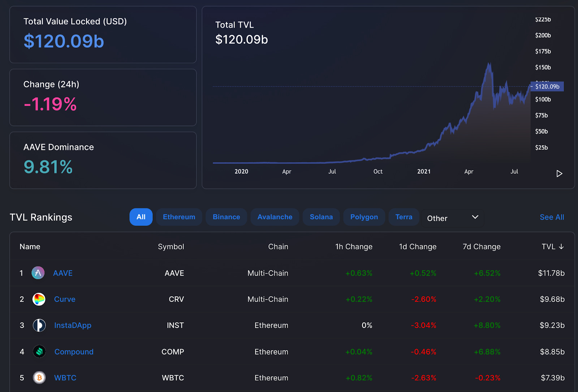Image resolution: width=578 pixels, height=392 pixels.
Task: Click AAVE's Multi-Chain chain cell
Action: [268, 273]
